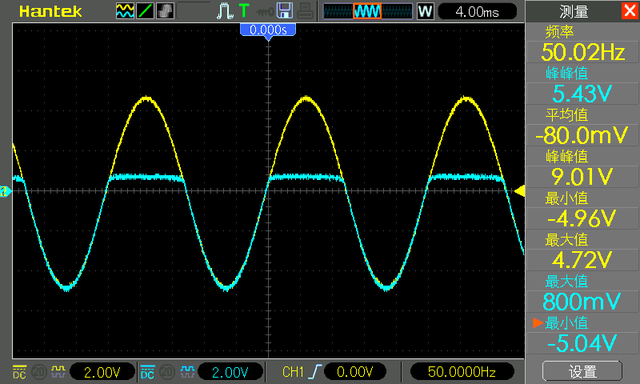Click the pulse trigger status icon

(224, 11)
